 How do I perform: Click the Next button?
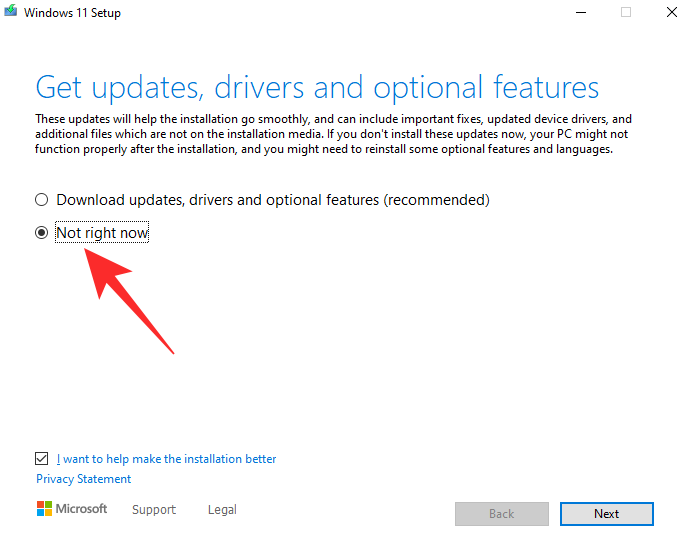pos(606,514)
